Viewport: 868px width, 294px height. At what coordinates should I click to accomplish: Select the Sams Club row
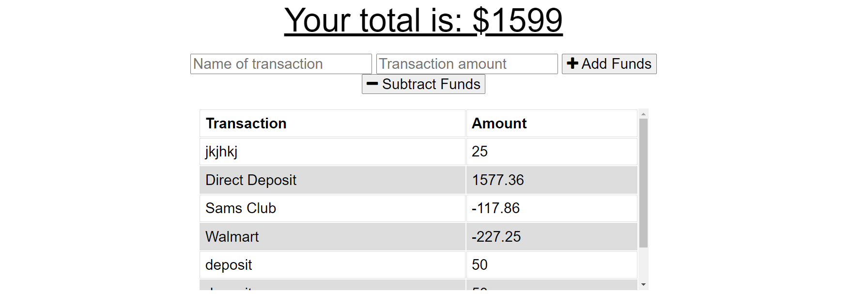click(x=332, y=208)
